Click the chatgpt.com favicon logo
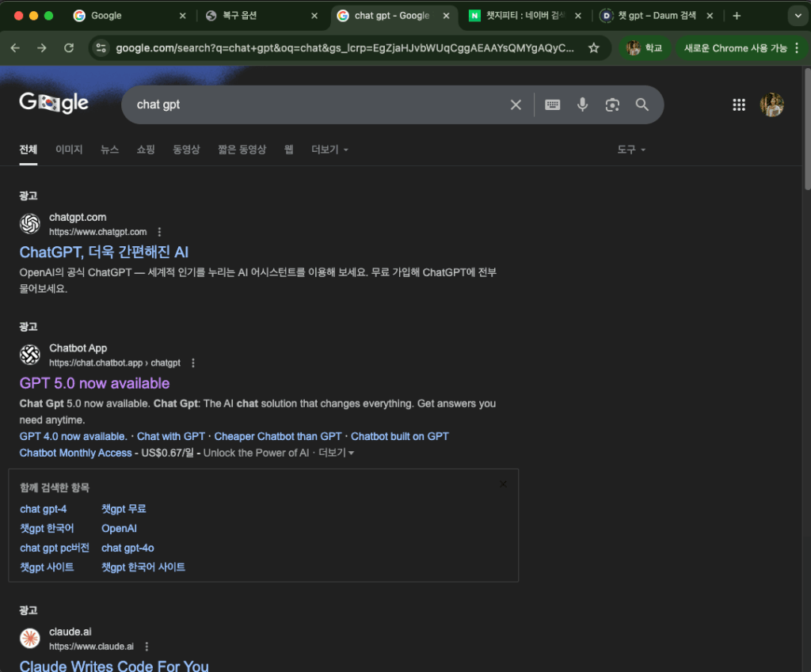Viewport: 811px width, 672px height. click(30, 224)
